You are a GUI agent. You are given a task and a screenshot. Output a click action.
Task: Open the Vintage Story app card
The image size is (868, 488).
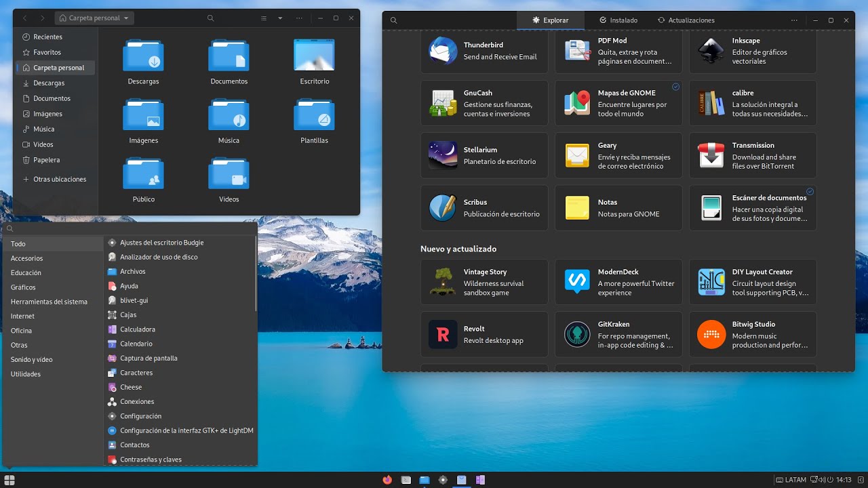(484, 282)
